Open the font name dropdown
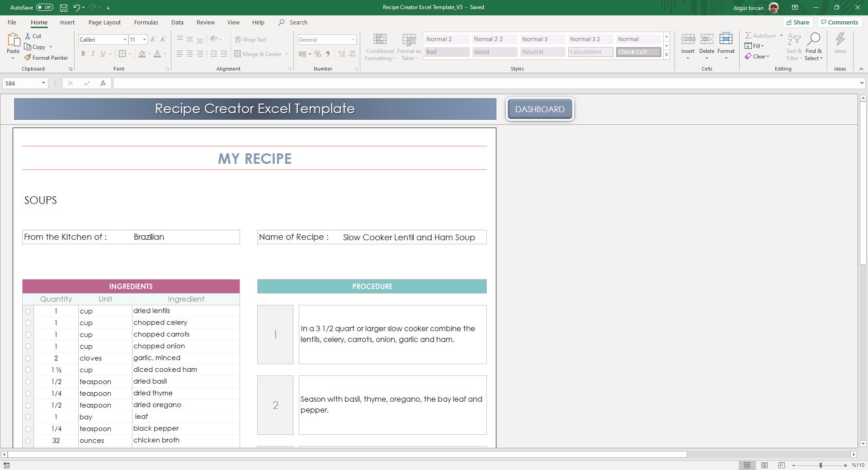 (125, 39)
